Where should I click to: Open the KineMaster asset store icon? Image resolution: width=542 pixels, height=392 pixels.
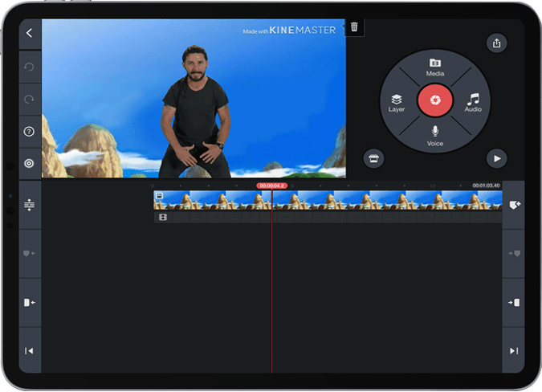373,158
